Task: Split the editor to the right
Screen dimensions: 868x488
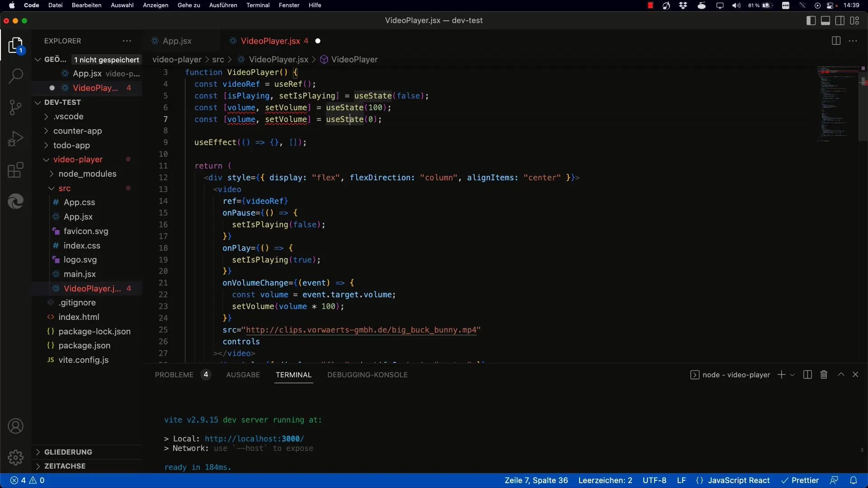Action: point(836,41)
